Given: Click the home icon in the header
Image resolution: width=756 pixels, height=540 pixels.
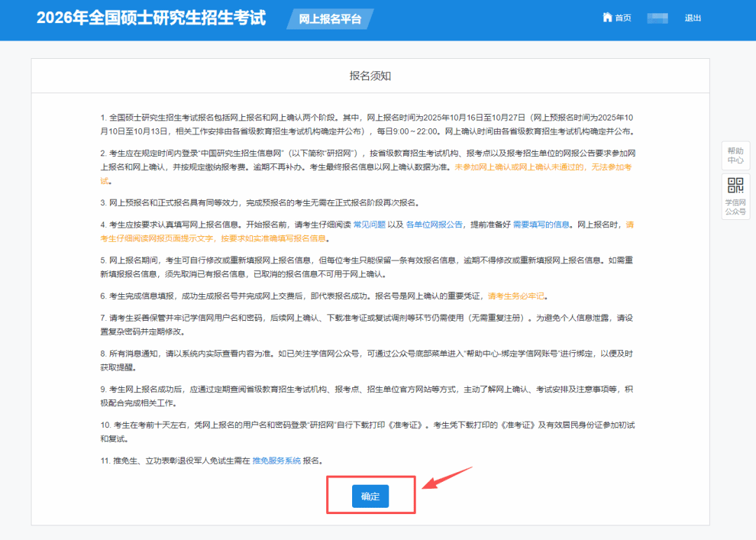Looking at the screenshot, I should coord(607,18).
